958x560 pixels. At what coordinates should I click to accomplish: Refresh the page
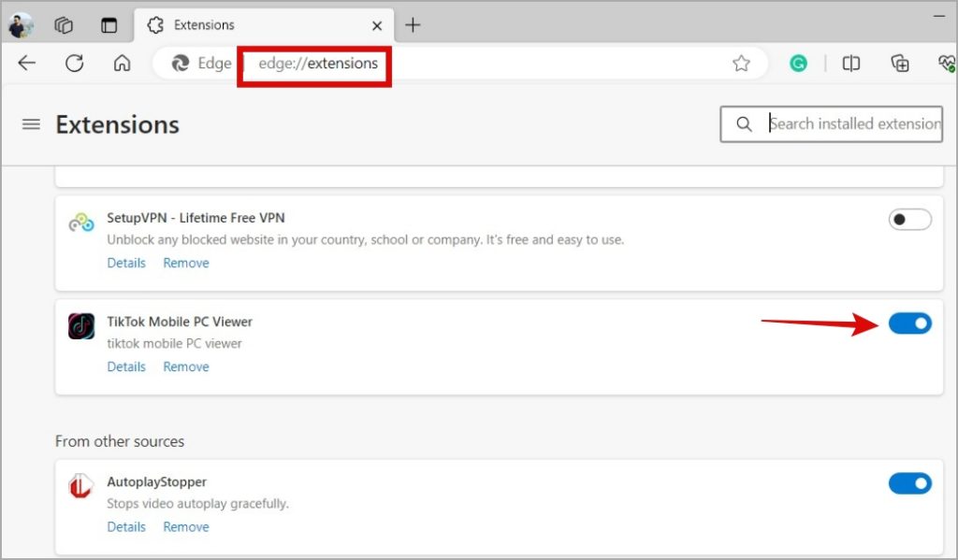click(x=75, y=63)
